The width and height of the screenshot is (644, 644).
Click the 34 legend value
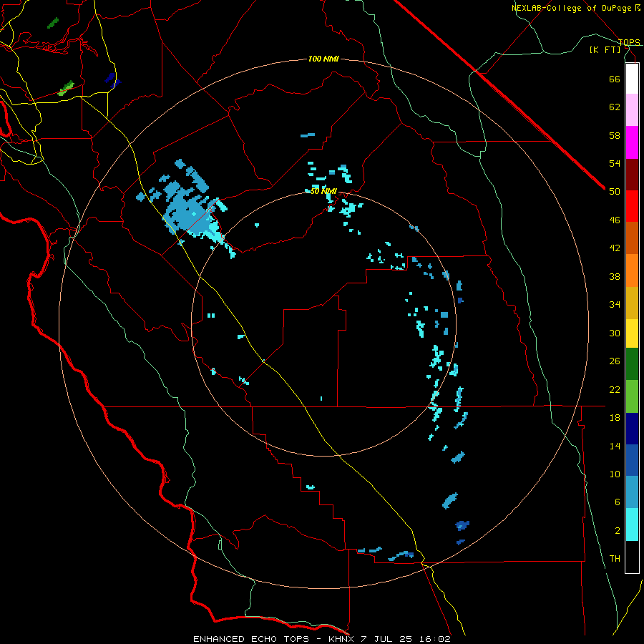click(615, 304)
